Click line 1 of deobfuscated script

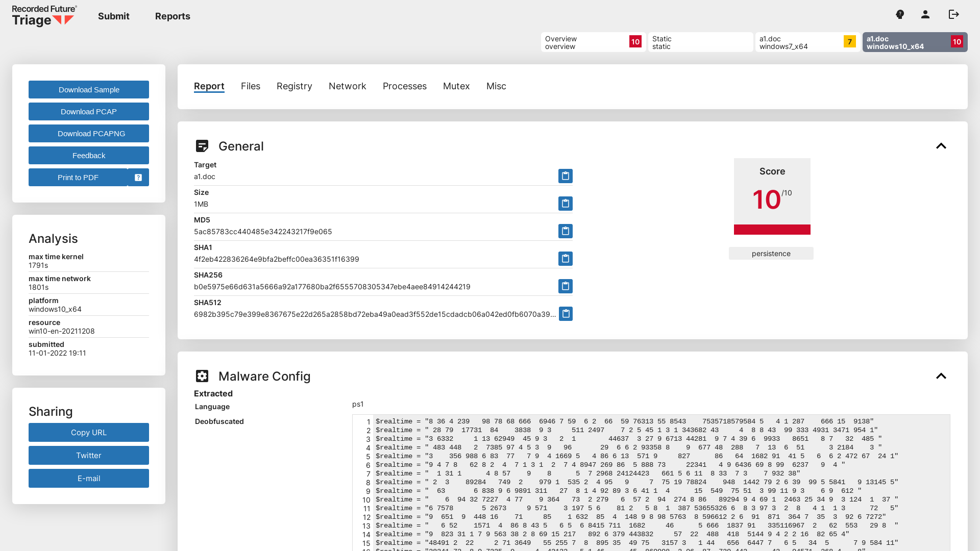[x=625, y=421]
